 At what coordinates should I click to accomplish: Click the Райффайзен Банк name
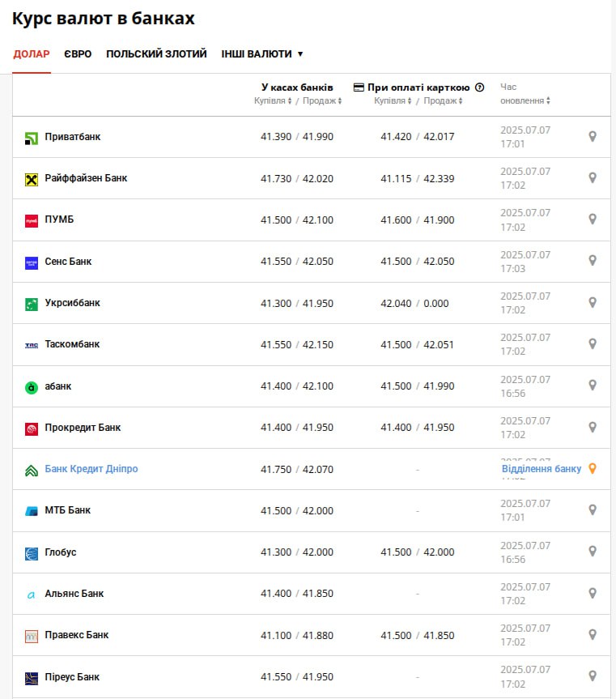coord(86,178)
